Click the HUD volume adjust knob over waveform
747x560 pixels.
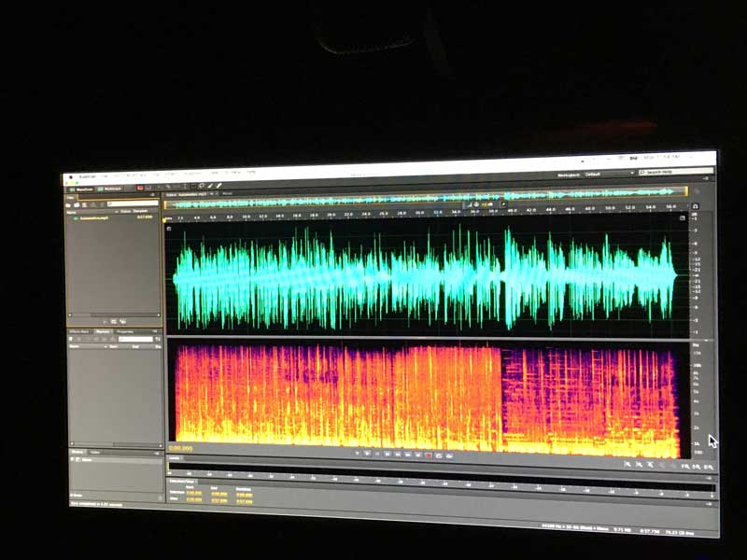click(476, 204)
